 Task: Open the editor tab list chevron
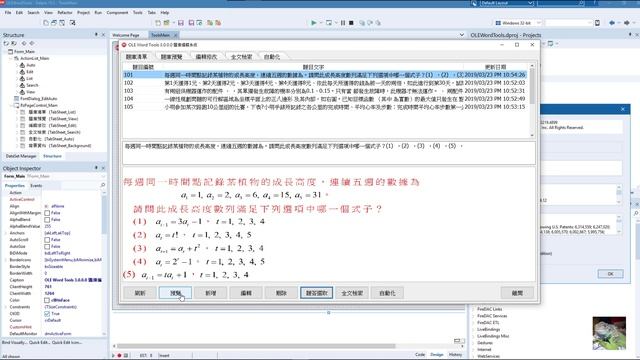pos(462,35)
